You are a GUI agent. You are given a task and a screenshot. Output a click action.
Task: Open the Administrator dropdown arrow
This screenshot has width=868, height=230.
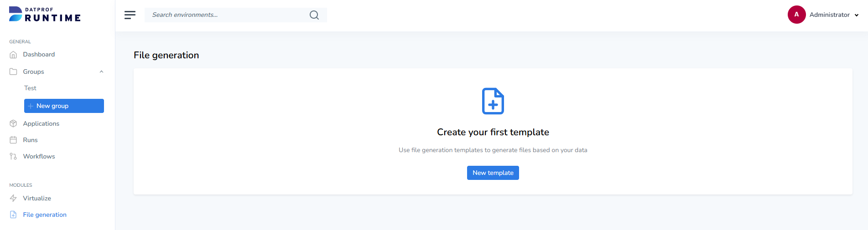click(x=857, y=15)
